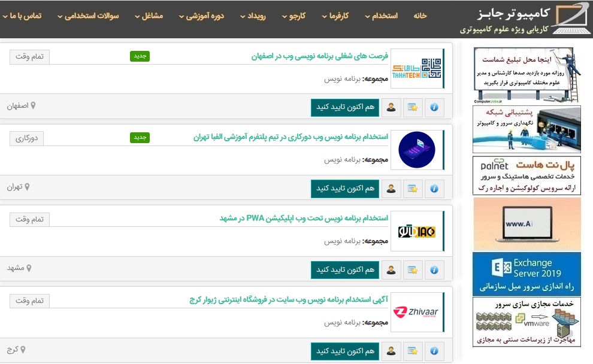Click the bookmark star icon for Tehran job
593x364 pixels.
click(413, 189)
